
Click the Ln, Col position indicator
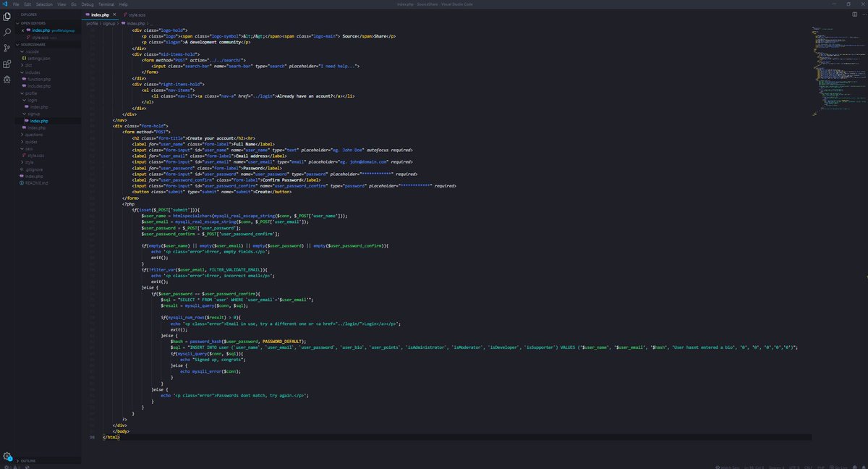pos(754,467)
